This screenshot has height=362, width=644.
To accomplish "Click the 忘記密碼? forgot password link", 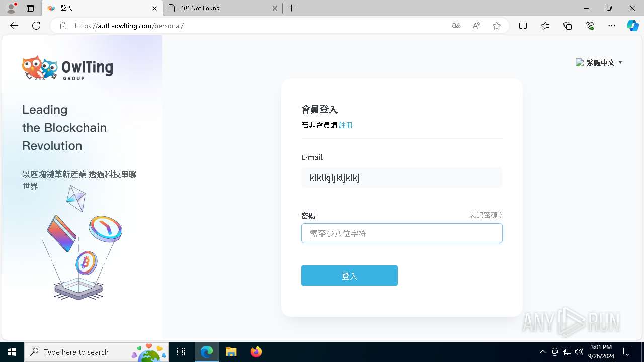I will [486, 215].
